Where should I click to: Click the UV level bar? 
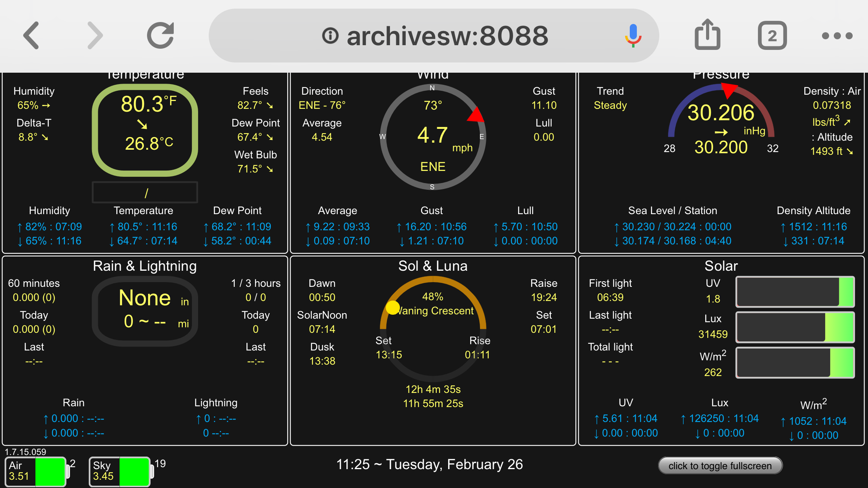tap(795, 292)
